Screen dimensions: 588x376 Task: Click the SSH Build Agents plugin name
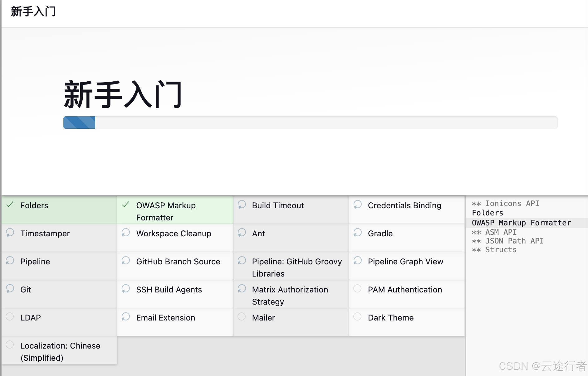(169, 290)
